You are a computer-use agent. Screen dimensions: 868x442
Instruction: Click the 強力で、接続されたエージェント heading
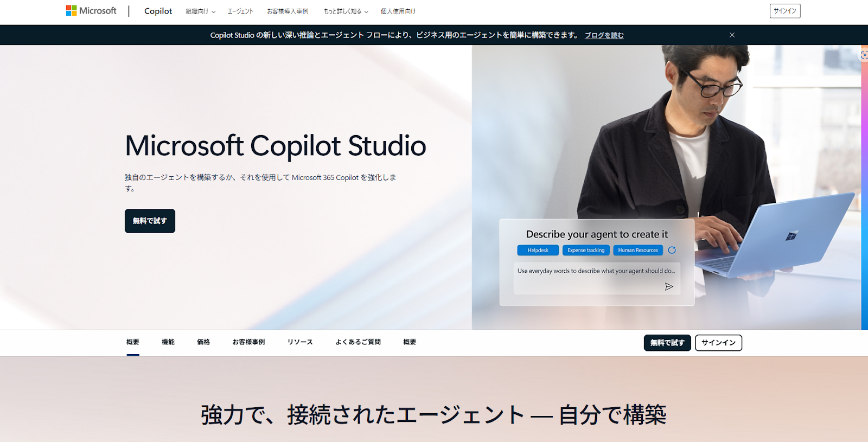point(434,415)
